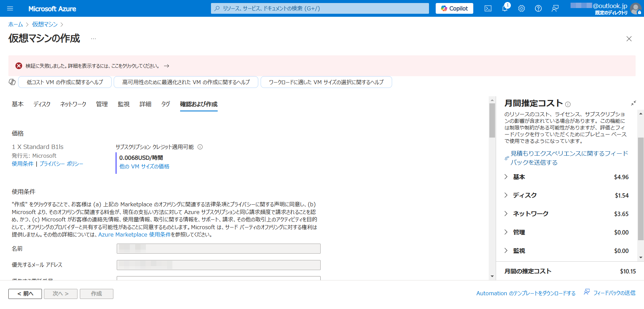The height and width of the screenshot is (309, 644).
Task: Collapse the monthly cost estimate panel
Action: [633, 103]
